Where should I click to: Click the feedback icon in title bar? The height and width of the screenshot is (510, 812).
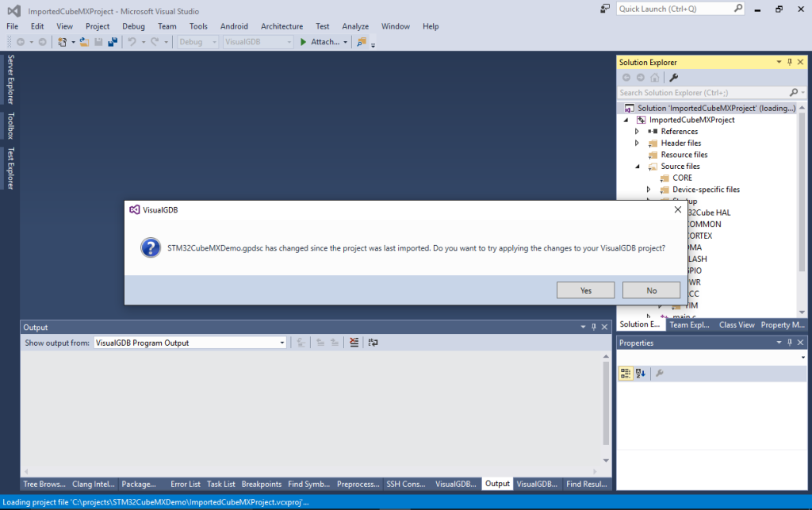click(x=605, y=9)
